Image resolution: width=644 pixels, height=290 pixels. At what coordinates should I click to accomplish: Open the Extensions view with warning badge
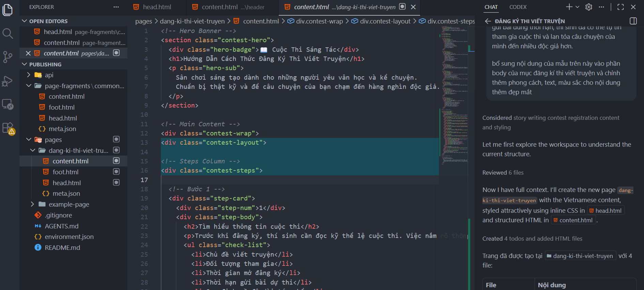tap(8, 128)
